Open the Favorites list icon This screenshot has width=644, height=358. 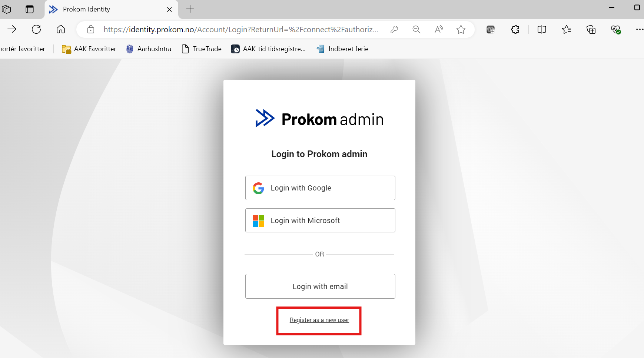pyautogui.click(x=567, y=30)
